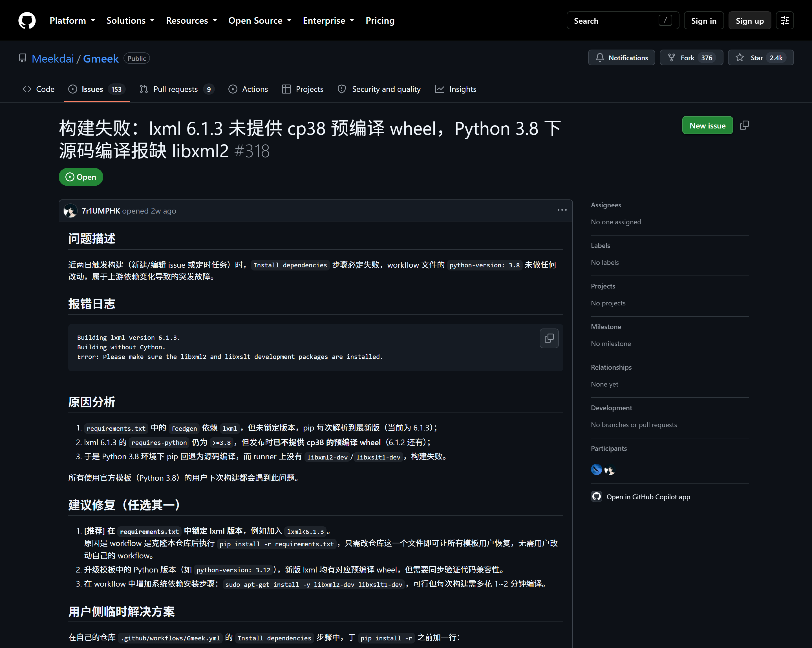The image size is (812, 648).
Task: Fork the Gmeek repository
Action: point(692,57)
